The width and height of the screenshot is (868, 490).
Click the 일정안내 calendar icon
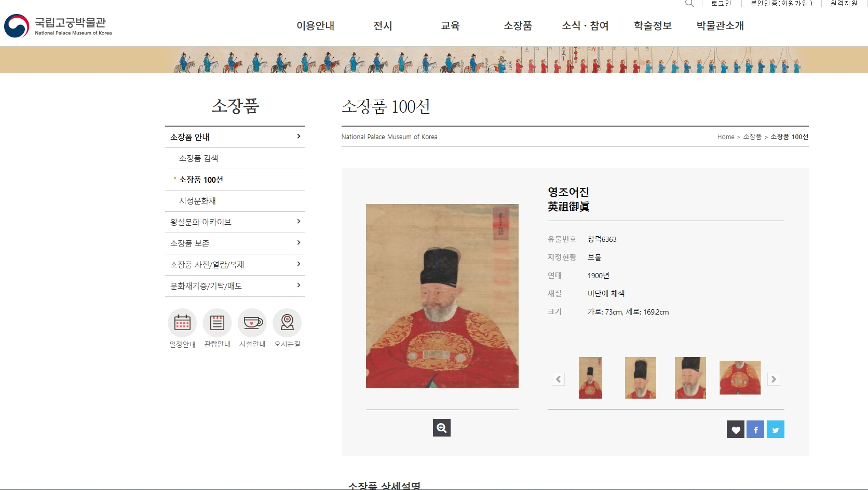(x=182, y=322)
